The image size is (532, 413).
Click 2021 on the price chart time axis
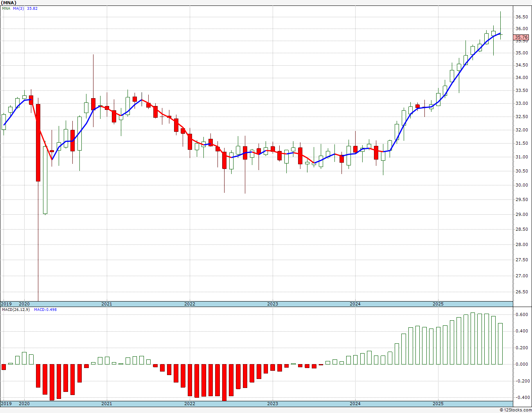point(107,304)
